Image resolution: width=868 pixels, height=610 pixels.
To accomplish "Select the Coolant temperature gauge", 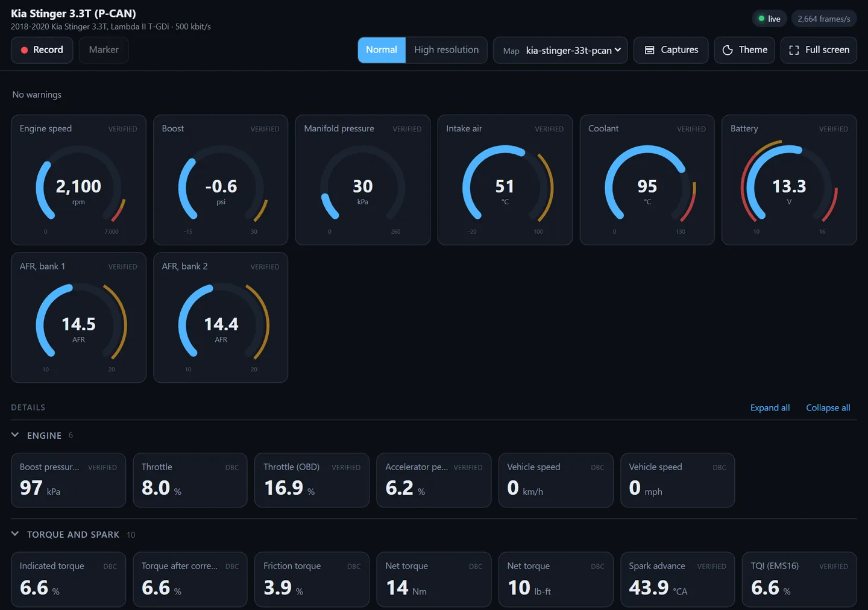I will point(647,180).
